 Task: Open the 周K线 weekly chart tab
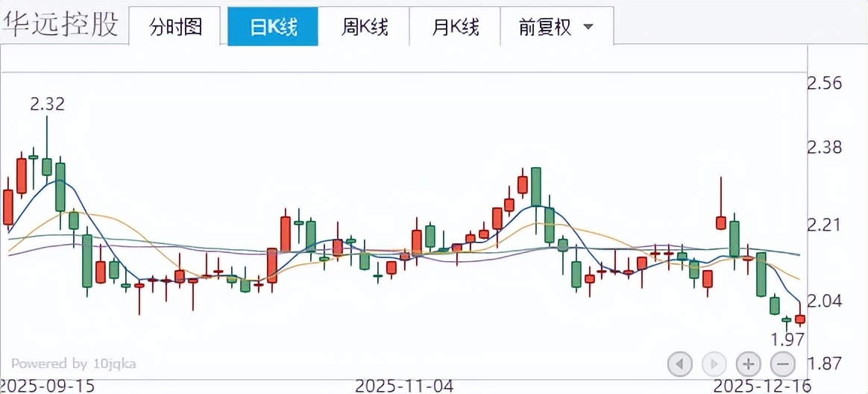point(365,28)
